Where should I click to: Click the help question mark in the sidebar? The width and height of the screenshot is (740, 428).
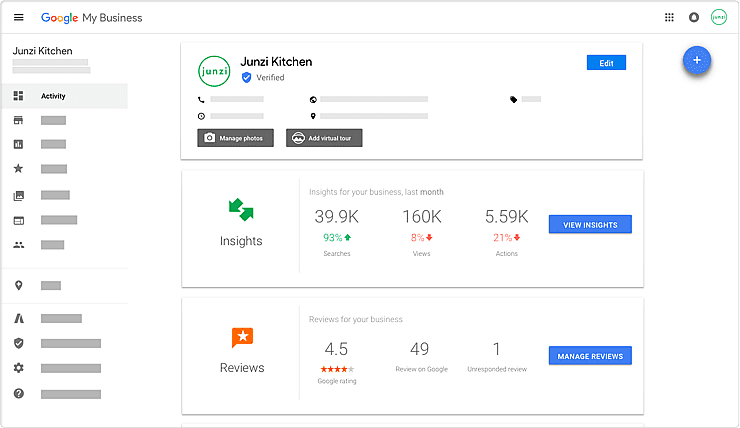pos(18,394)
